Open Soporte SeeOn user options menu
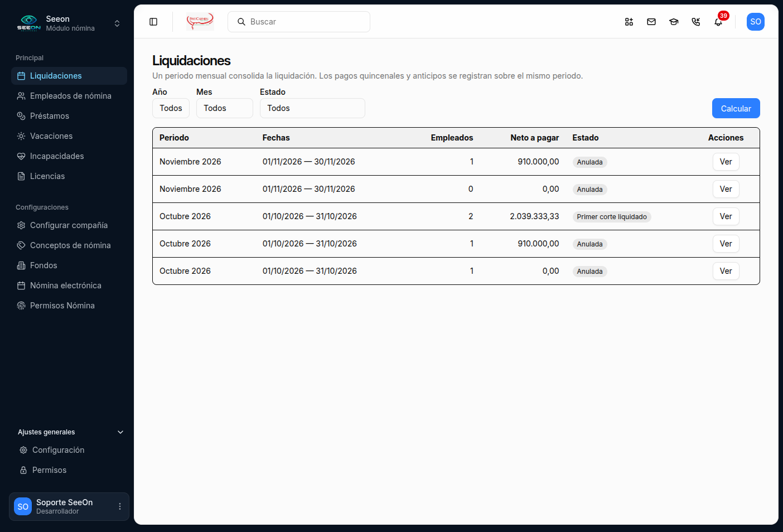The width and height of the screenshot is (783, 532). click(x=120, y=506)
